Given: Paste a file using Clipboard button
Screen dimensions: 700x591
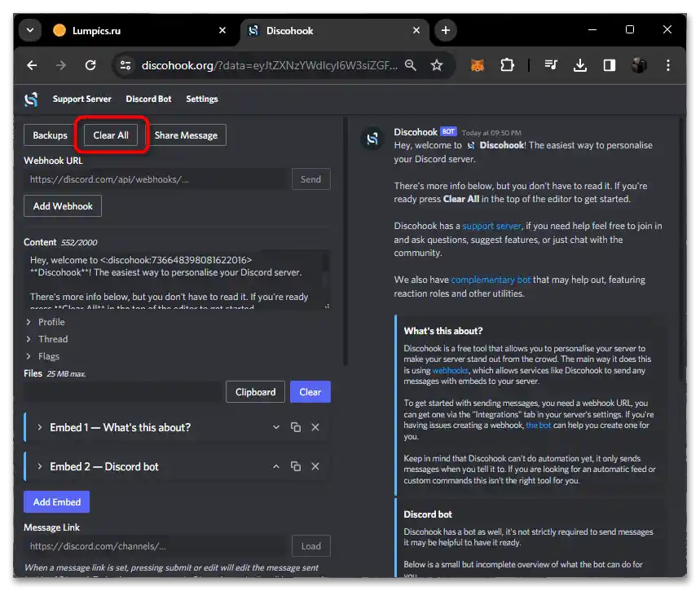Looking at the screenshot, I should point(255,392).
